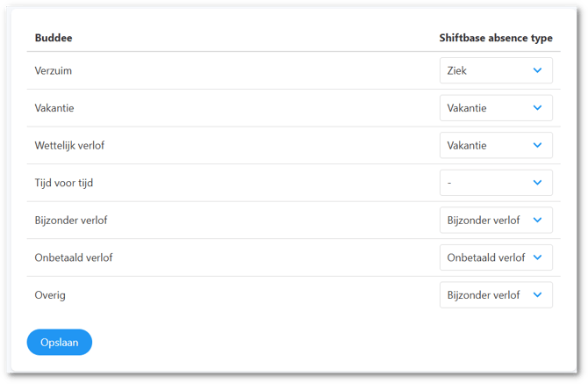
Task: Select the 'Onbetaald verlof' row label on the left
Action: [74, 257]
